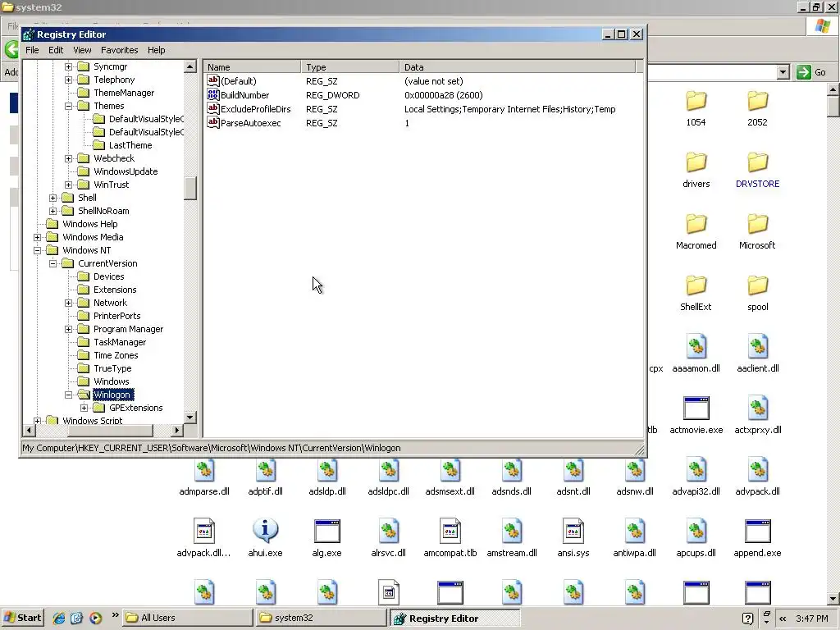This screenshot has width=840, height=630.
Task: Select the ahui.exe info icon
Action: (x=265, y=531)
